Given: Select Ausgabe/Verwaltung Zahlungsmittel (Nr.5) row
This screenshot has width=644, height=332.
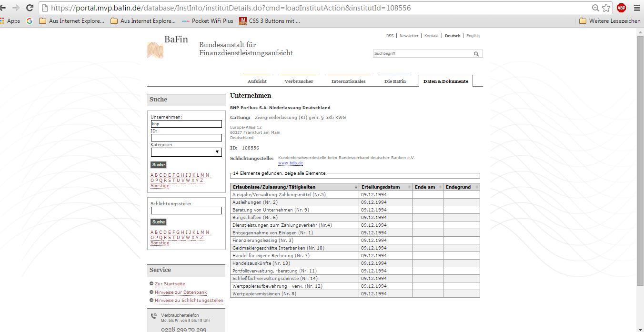Looking at the screenshot, I should 355,195.
